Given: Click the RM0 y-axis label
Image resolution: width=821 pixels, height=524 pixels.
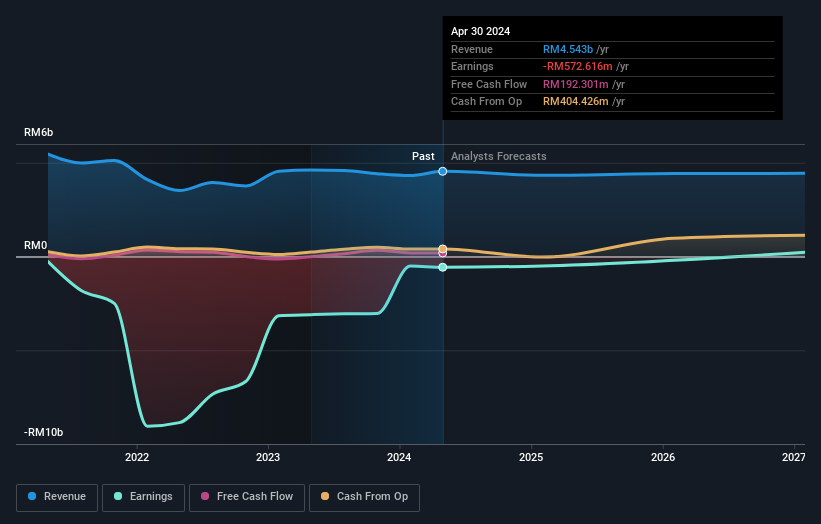Looking at the screenshot, I should (35, 246).
